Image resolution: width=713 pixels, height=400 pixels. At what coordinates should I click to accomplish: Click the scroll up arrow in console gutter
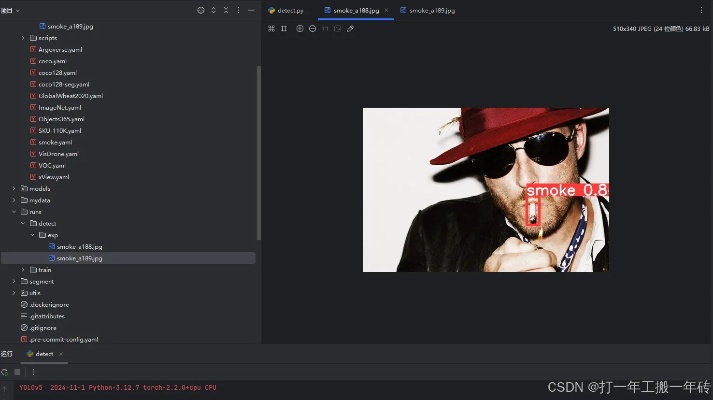point(5,388)
